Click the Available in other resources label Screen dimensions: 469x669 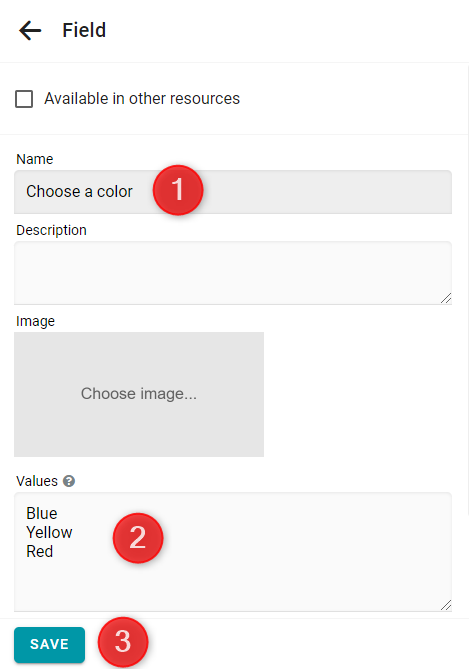(x=142, y=99)
